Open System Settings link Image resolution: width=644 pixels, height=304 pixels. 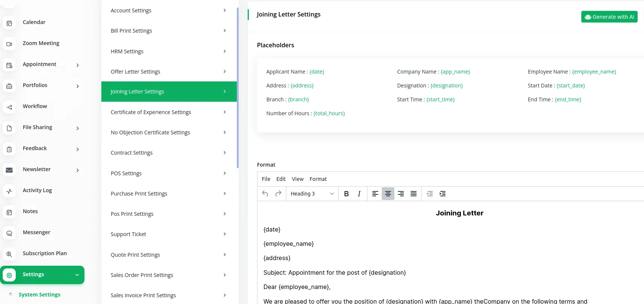[39, 295]
